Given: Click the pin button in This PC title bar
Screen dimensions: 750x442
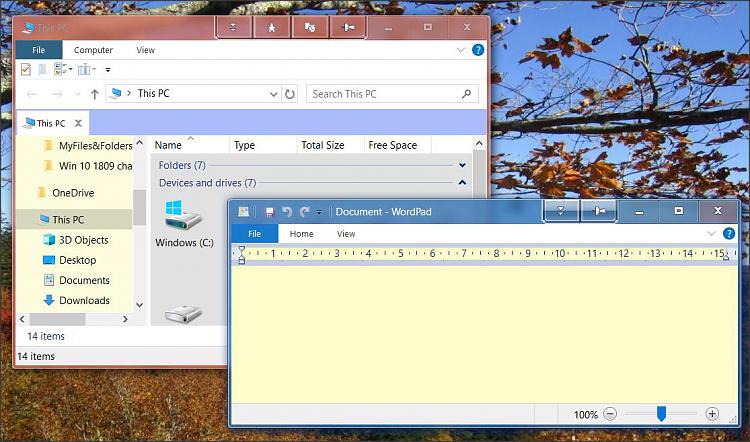Looking at the screenshot, I should coord(348,27).
